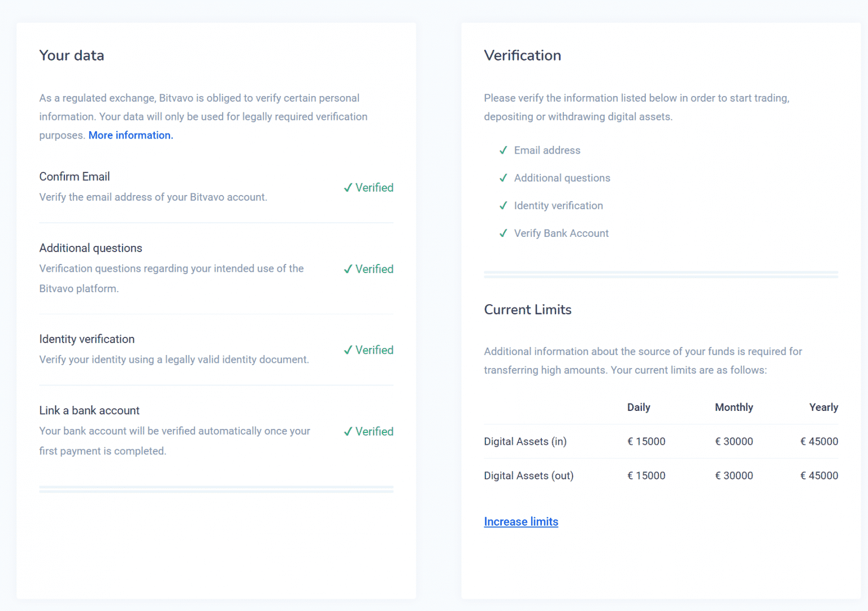Click the checkmark beside Additional questions in Verification
This screenshot has width=868, height=611.
pos(503,177)
